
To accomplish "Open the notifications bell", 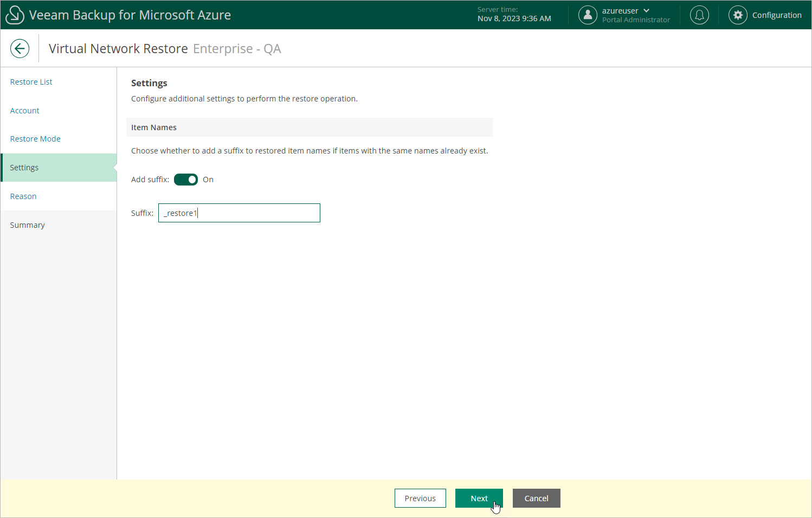I will [x=699, y=15].
